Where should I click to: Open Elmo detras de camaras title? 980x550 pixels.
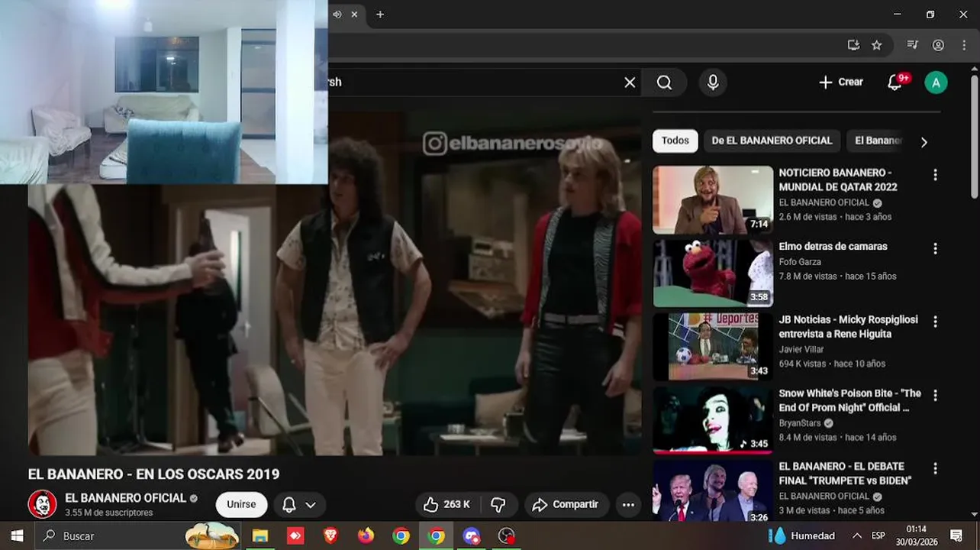(833, 247)
